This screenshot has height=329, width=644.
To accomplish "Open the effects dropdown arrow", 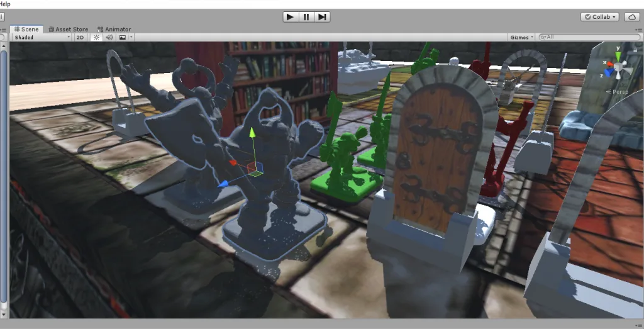I will pyautogui.click(x=131, y=37).
